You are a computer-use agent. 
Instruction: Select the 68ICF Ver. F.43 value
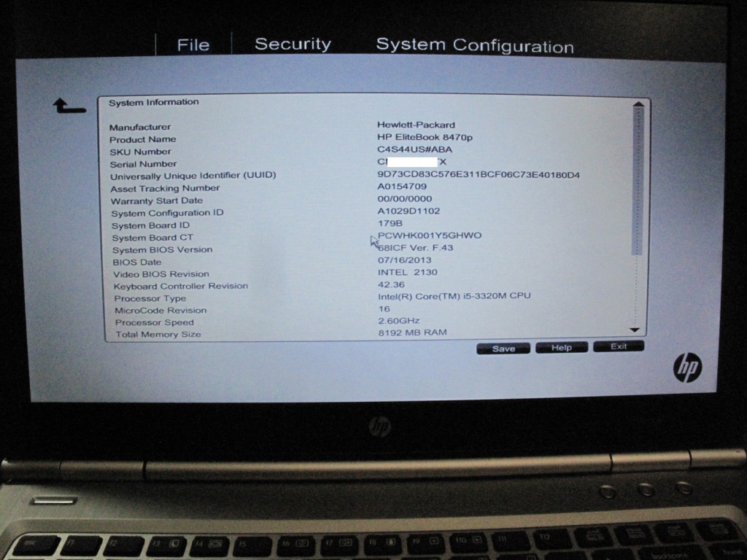415,248
